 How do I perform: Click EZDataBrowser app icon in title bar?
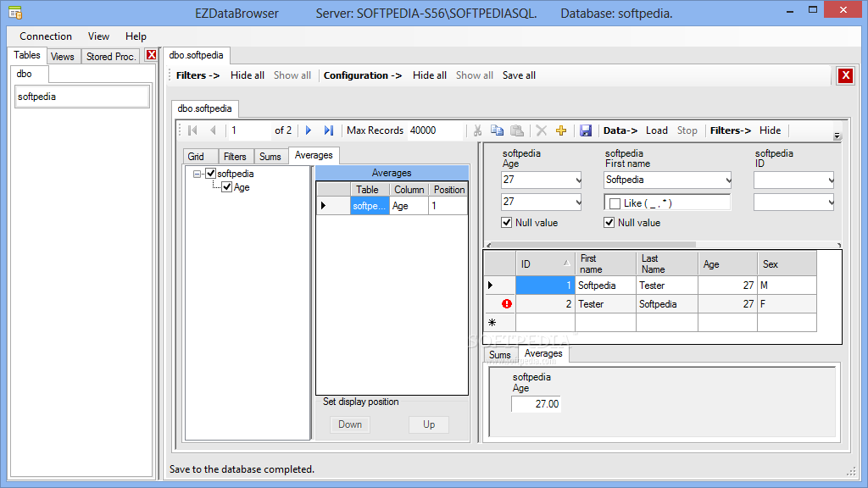pos(15,13)
